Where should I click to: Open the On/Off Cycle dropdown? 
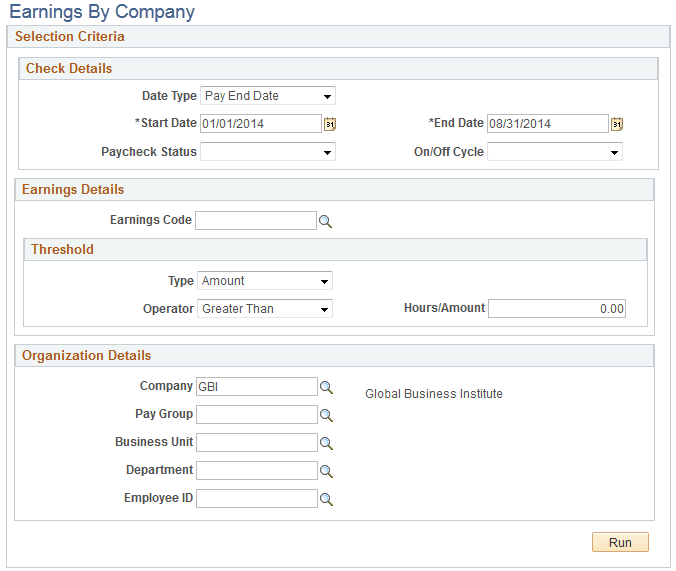point(554,152)
